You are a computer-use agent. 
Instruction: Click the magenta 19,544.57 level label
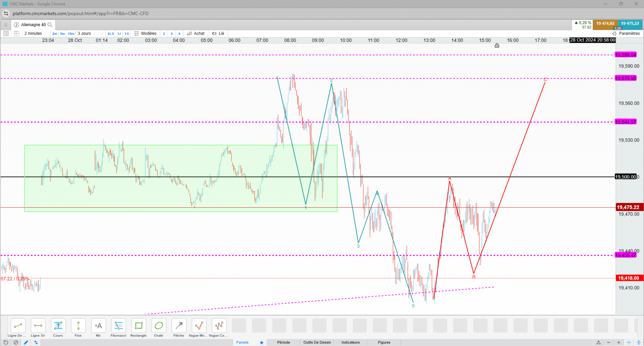pos(626,122)
